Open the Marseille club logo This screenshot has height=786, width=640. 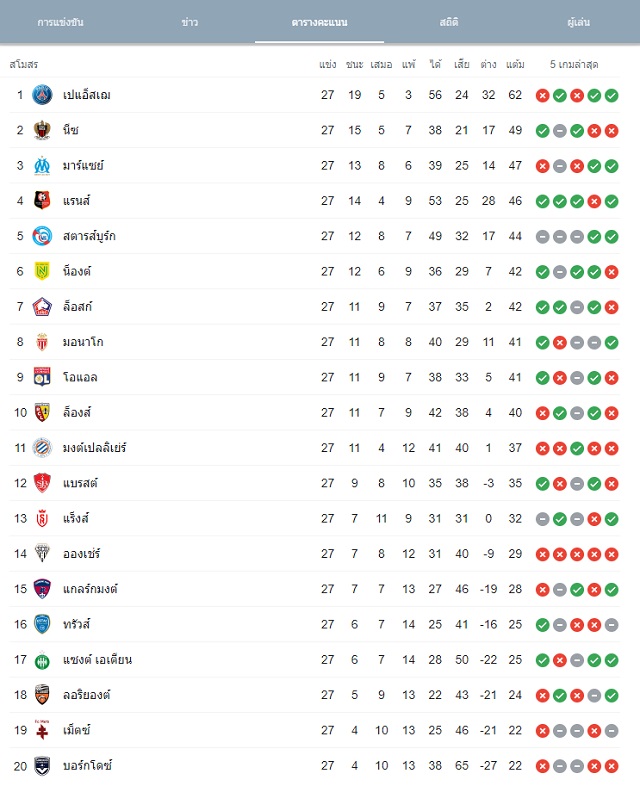42,165
